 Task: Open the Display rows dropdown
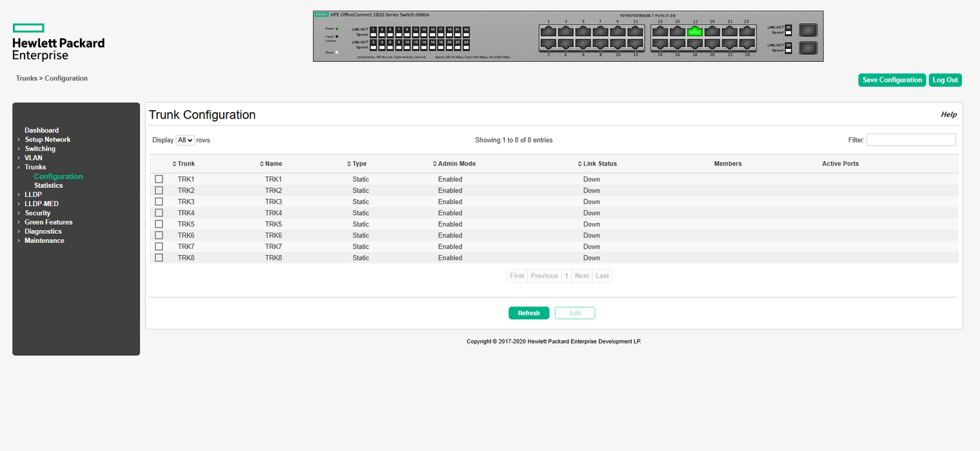pyautogui.click(x=185, y=140)
